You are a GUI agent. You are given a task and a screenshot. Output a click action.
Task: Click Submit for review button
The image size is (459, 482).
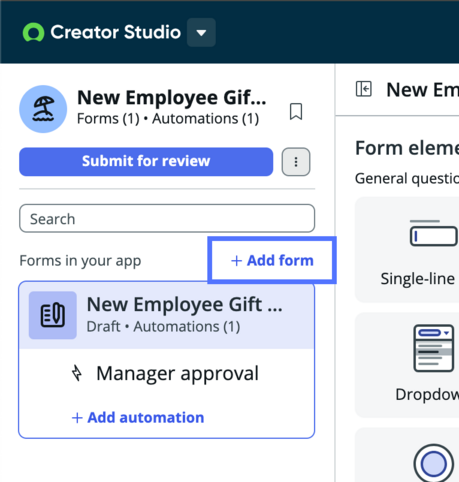pyautogui.click(x=146, y=162)
